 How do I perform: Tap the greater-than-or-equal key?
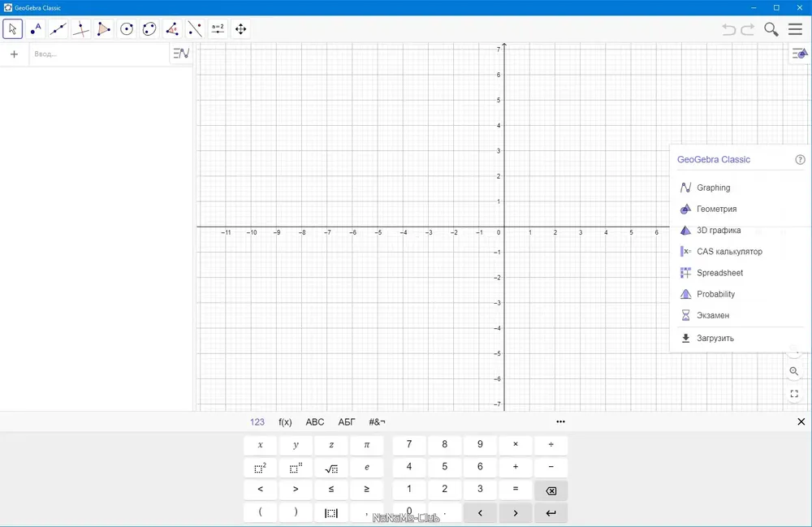(367, 490)
